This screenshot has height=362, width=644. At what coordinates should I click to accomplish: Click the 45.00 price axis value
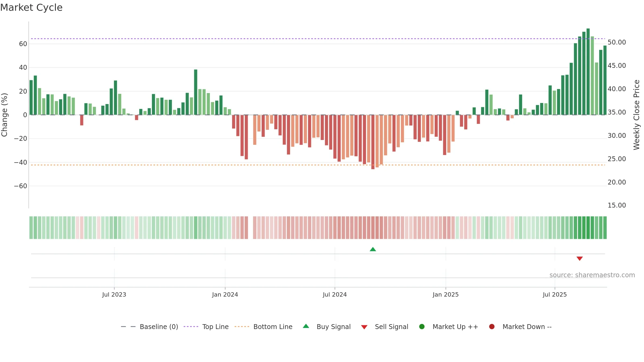[617, 66]
